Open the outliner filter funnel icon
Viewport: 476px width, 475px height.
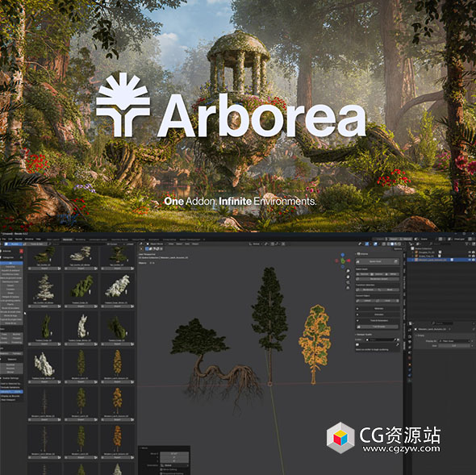pos(467,244)
